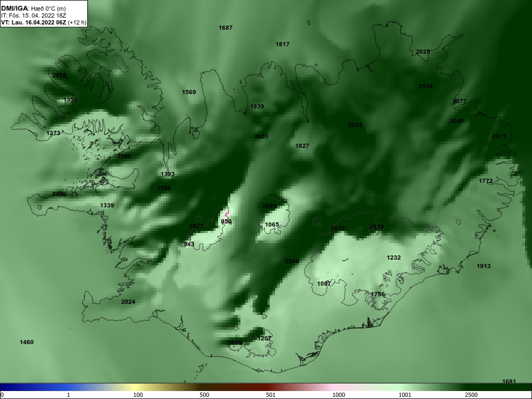Click the 1756 value label
This screenshot has width=532, height=399.
[378, 294]
